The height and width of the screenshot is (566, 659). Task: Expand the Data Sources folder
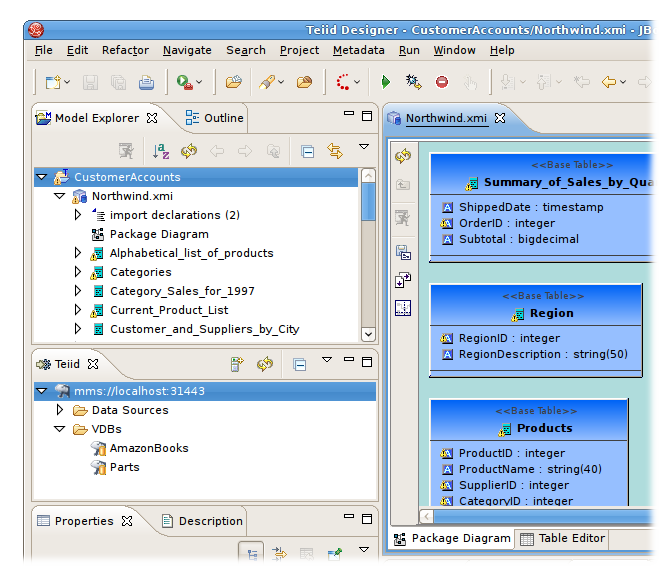point(60,410)
